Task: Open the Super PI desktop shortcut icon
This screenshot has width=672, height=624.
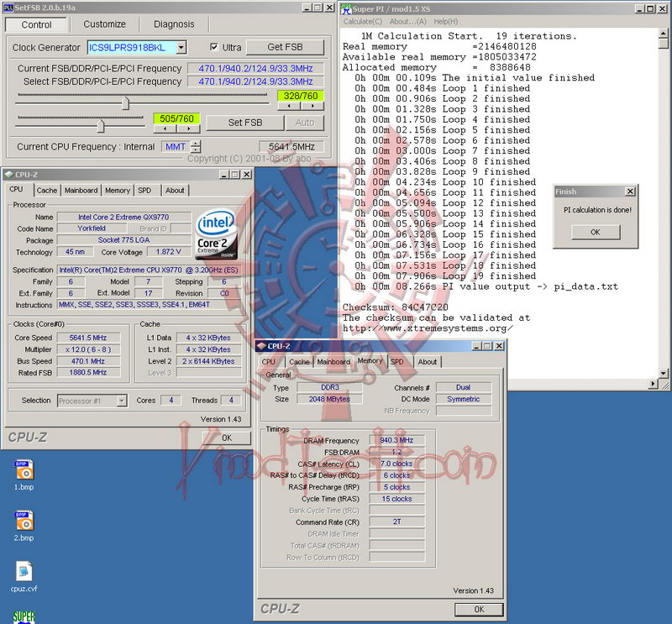Action: pos(24,617)
